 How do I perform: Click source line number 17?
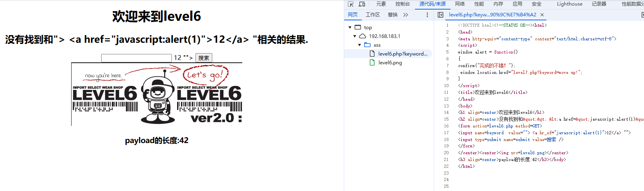[x=447, y=133]
